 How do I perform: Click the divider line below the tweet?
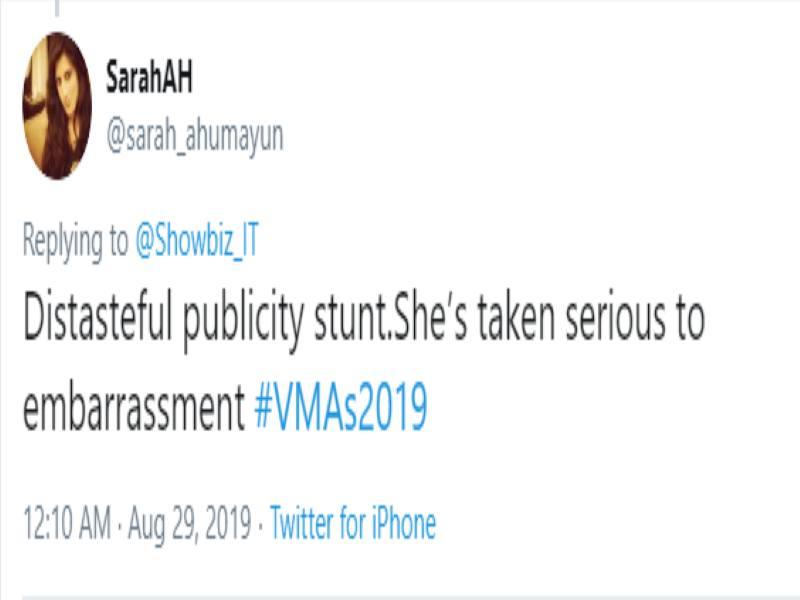pos(400,597)
